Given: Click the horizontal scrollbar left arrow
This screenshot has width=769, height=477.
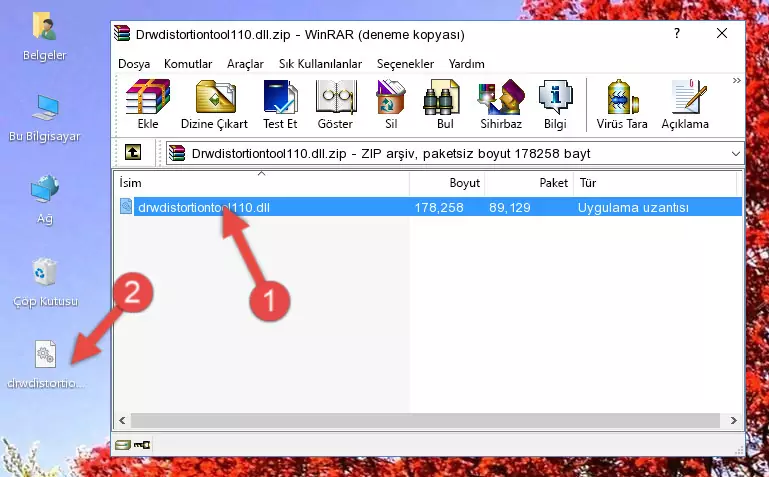Looking at the screenshot, I should 122,421.
